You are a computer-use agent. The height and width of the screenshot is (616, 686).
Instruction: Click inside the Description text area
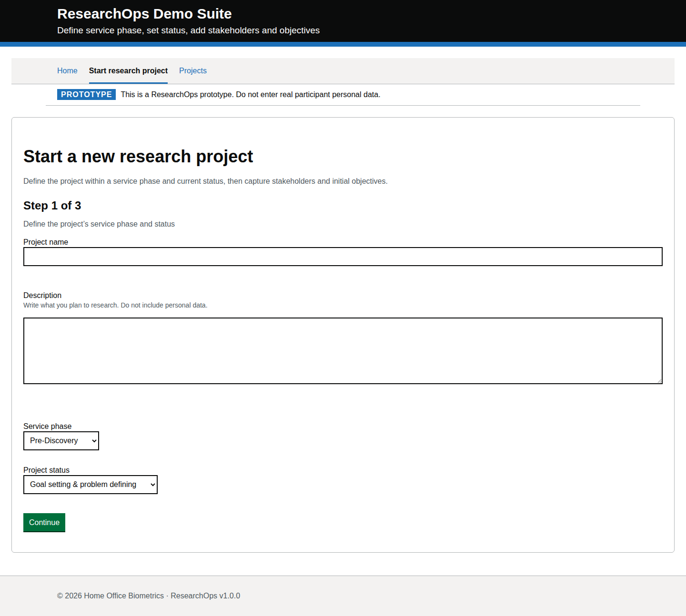tap(343, 350)
